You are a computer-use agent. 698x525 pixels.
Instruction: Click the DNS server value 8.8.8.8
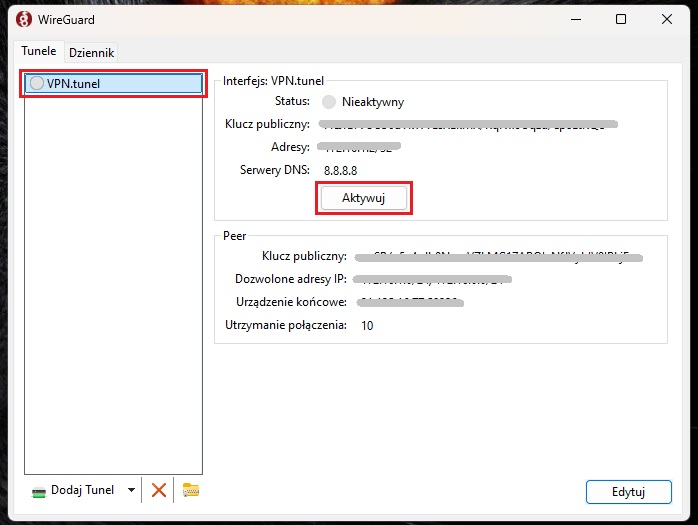pos(340,171)
